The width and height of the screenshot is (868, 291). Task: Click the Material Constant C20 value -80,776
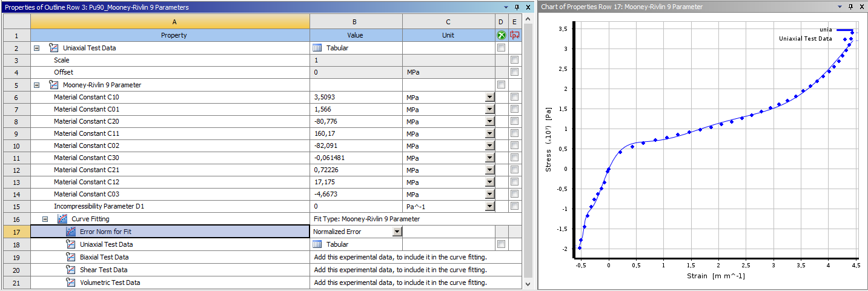pos(356,121)
